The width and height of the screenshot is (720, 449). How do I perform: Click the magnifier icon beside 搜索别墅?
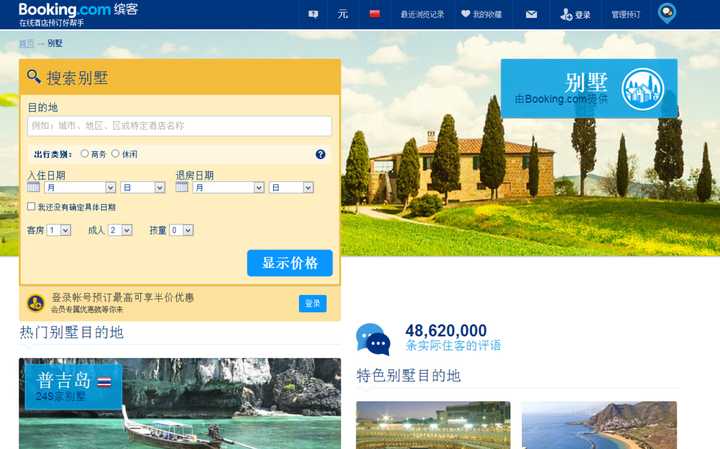[x=34, y=76]
